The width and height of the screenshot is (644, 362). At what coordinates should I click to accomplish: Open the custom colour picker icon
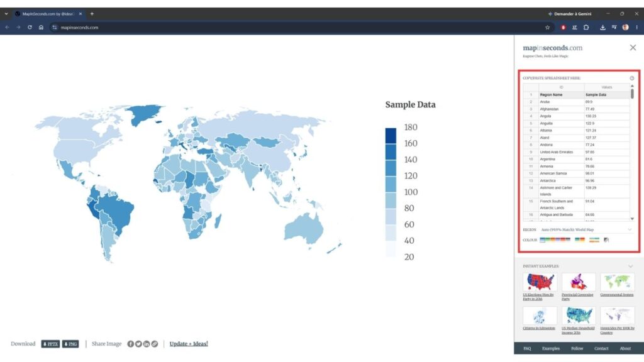pos(606,239)
